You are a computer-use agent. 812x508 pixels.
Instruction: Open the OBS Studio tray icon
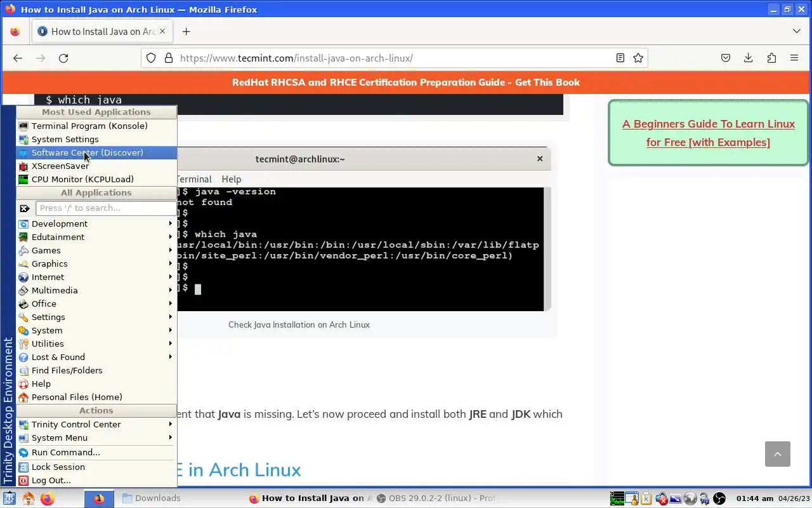pos(719,498)
